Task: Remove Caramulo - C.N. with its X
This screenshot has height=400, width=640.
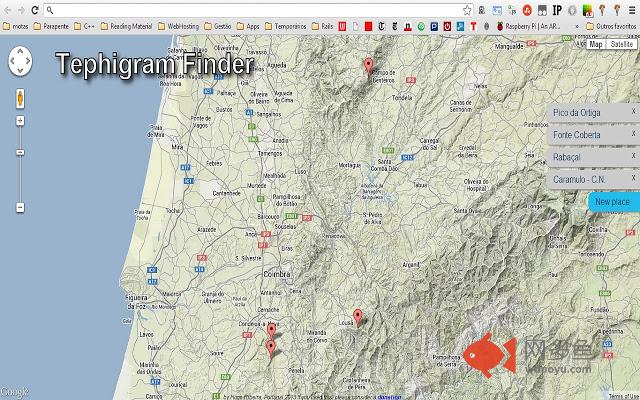Action: 633,178
